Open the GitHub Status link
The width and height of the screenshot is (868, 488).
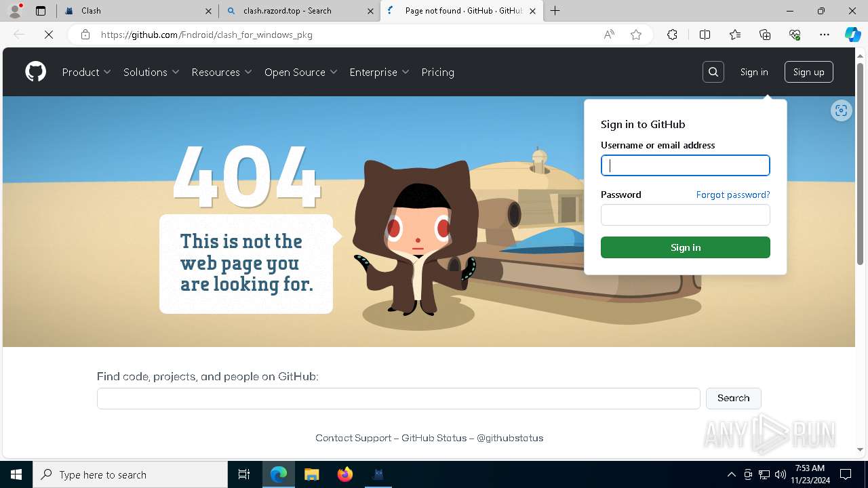(434, 438)
